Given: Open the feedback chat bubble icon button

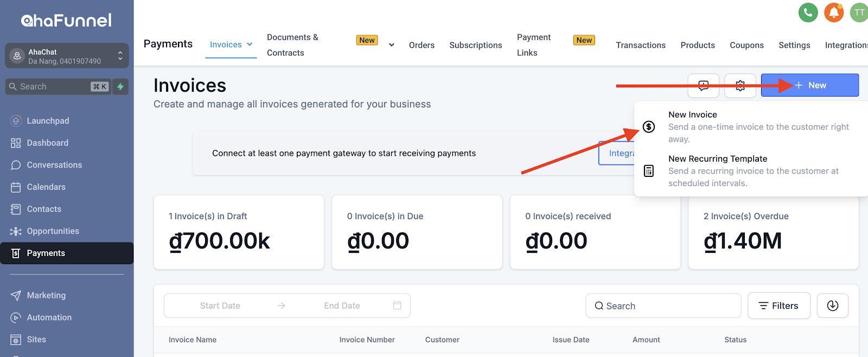Looking at the screenshot, I should coord(704,85).
